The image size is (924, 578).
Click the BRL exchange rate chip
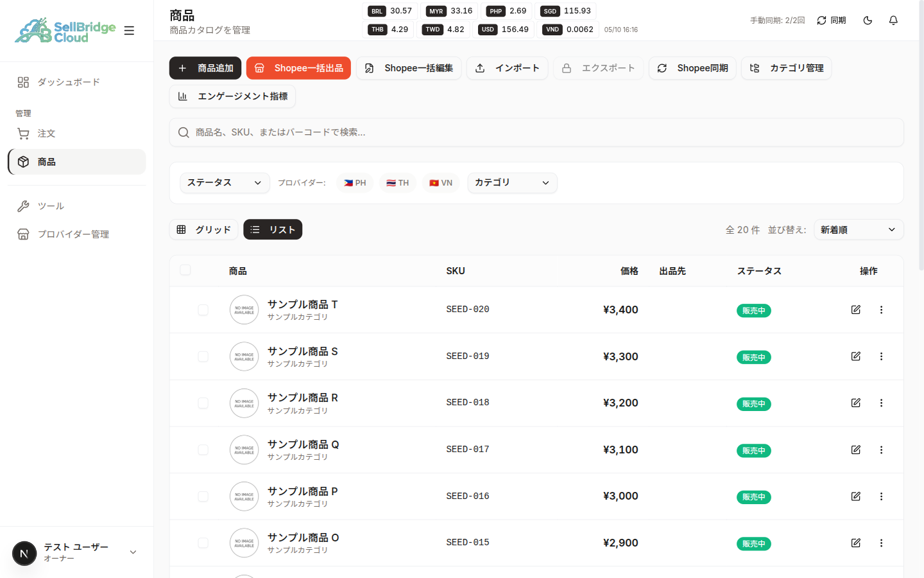(x=390, y=11)
